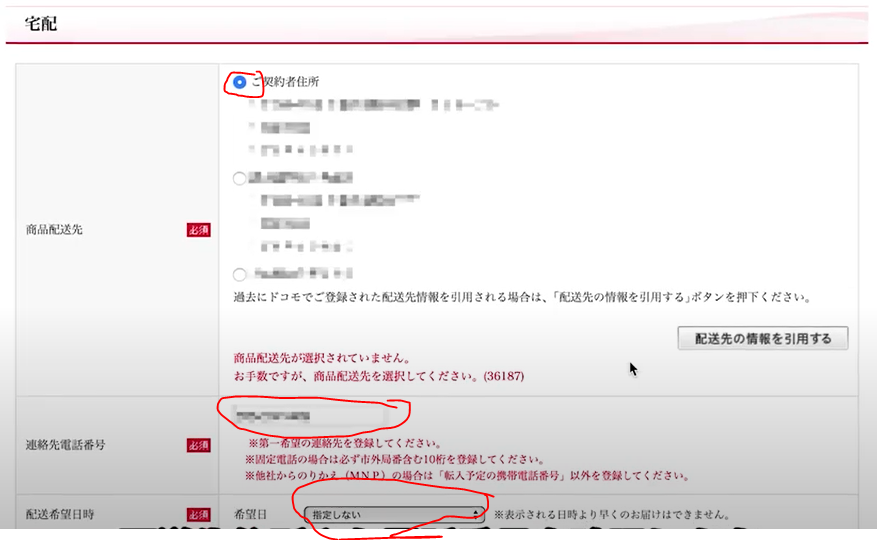Screen dimensions: 877x540
Task: Click the 商品配送先 label text
Action: click(54, 229)
